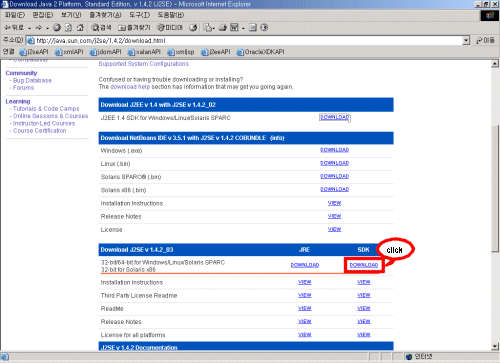Reload the page with the Refresh icon
Viewport: 500px width, 363px height.
point(68,28)
